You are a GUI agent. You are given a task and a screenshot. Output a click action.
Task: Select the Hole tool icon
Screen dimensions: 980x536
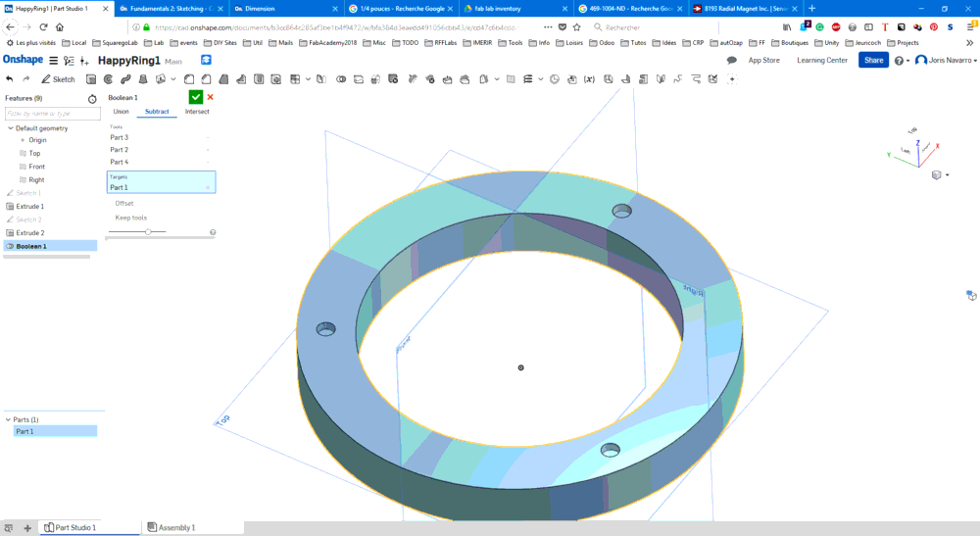point(276,79)
